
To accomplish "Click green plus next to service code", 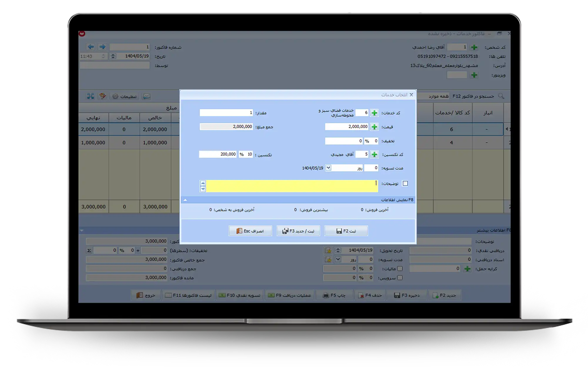I will 374,113.
